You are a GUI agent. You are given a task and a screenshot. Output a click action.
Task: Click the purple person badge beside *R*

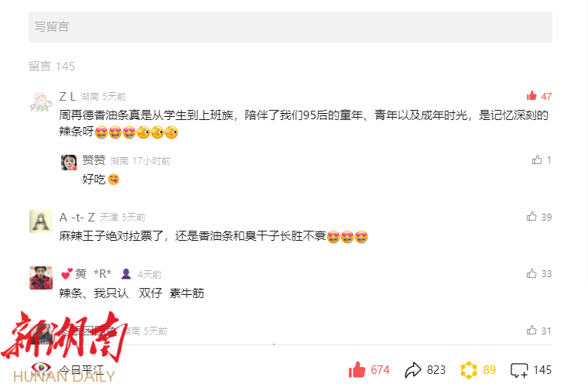[x=126, y=274]
